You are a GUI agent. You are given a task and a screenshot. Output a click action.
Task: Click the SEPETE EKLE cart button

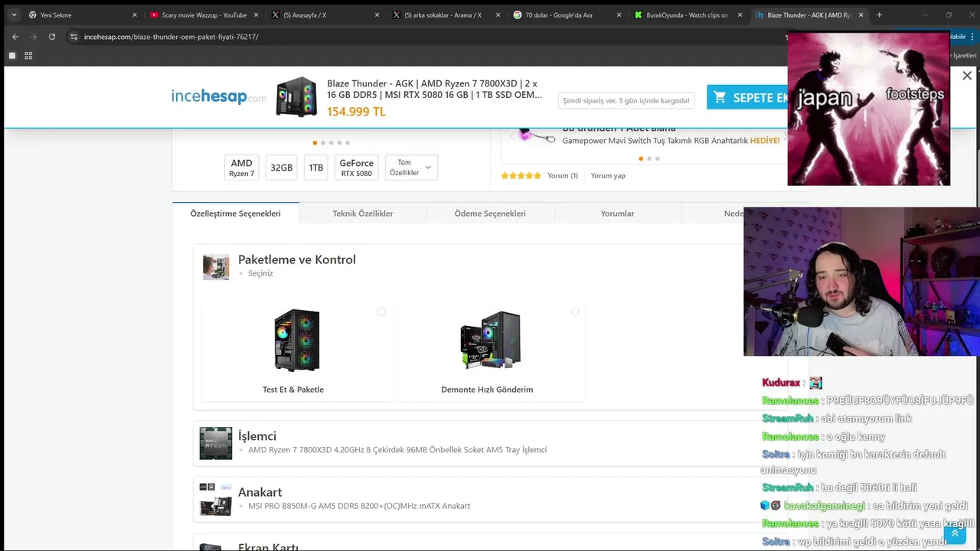[747, 97]
